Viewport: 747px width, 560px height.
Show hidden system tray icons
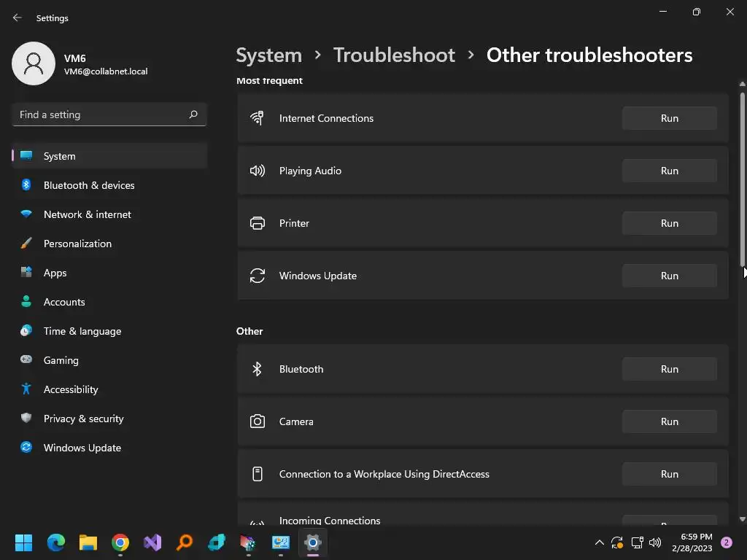point(600,542)
